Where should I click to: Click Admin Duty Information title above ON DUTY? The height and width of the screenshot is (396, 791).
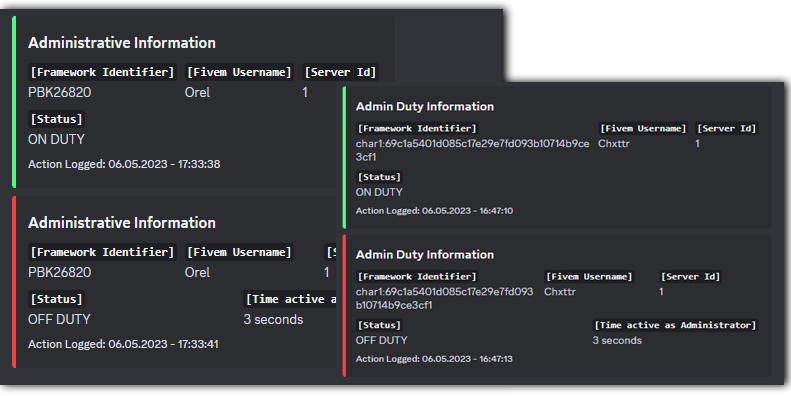tap(425, 106)
